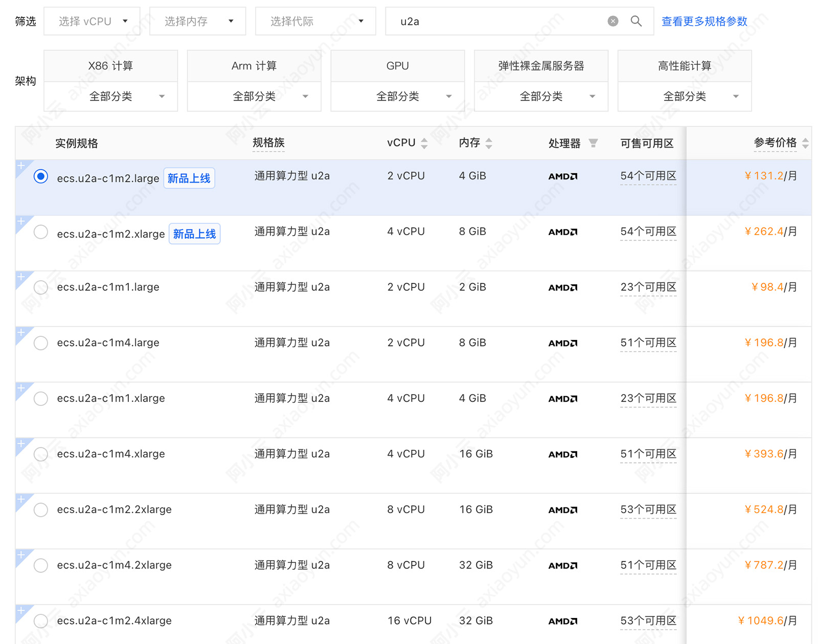Switch to GPU architecture tab
Screen dimensions: 818x644
[398, 66]
